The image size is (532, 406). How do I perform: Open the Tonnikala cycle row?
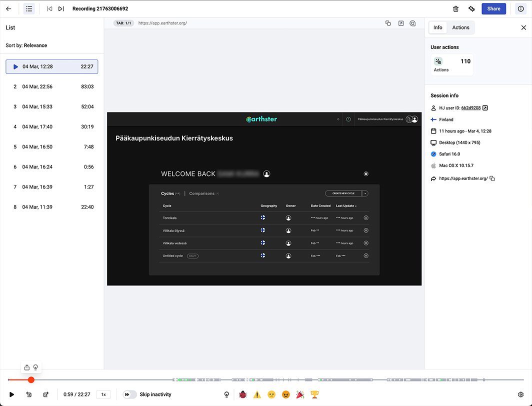click(264, 218)
